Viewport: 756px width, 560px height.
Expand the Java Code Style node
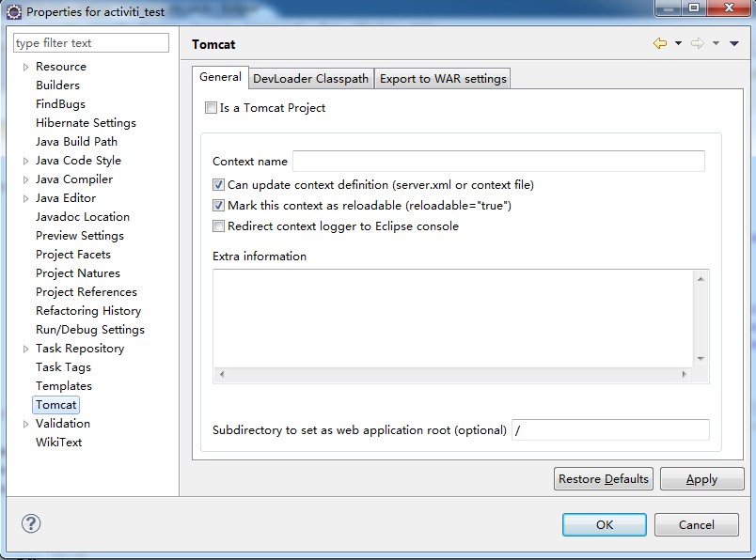26,161
